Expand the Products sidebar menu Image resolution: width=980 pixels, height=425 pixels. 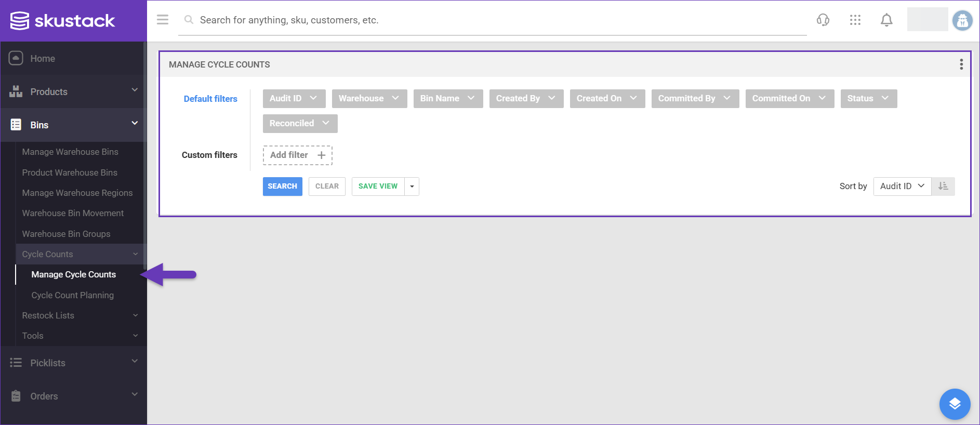pos(73,92)
